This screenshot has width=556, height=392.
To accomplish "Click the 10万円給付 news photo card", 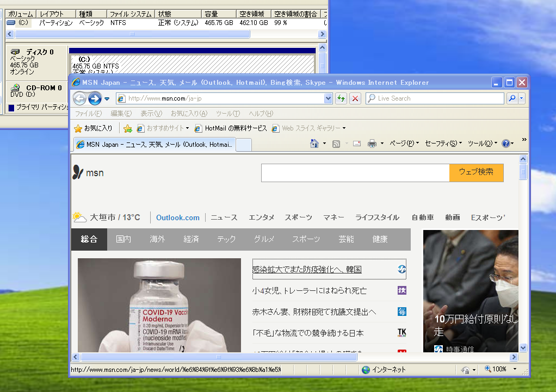I will click(x=471, y=291).
